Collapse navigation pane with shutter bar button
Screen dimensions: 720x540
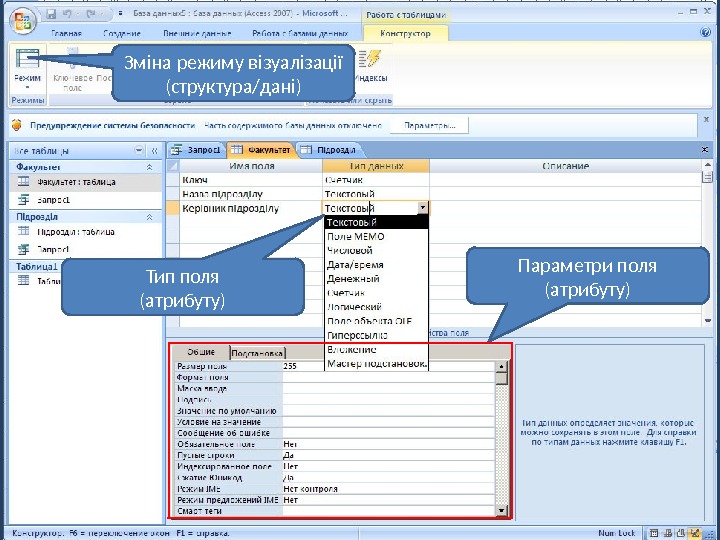tap(154, 150)
